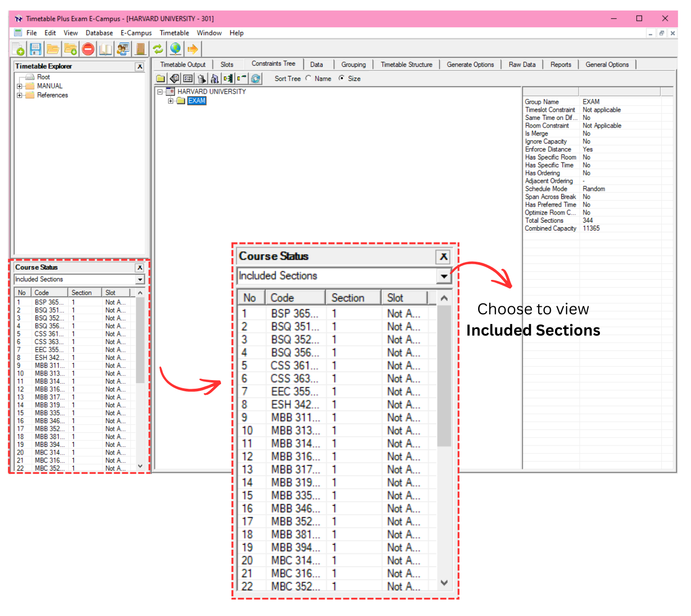691x616 pixels.
Task: Open the Edit menu
Action: (x=50, y=33)
